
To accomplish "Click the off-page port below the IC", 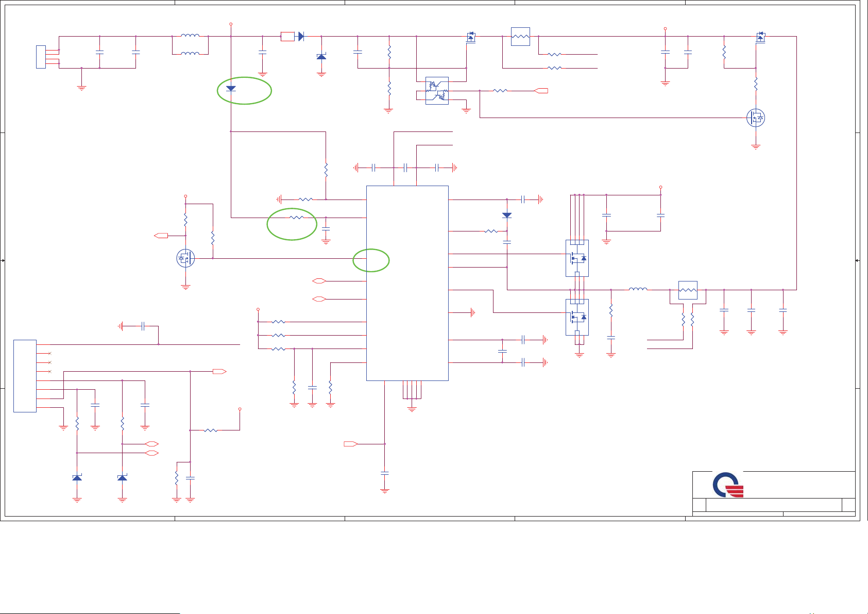I will 351,444.
